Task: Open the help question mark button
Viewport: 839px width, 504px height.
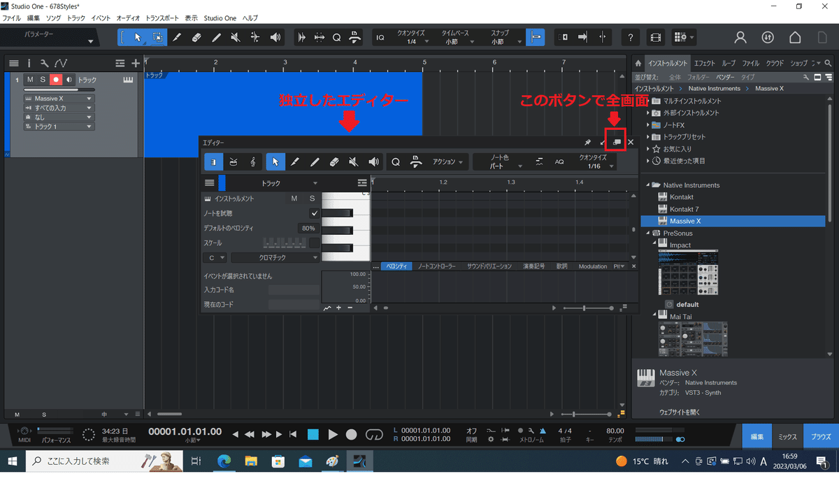Action: [x=631, y=38]
